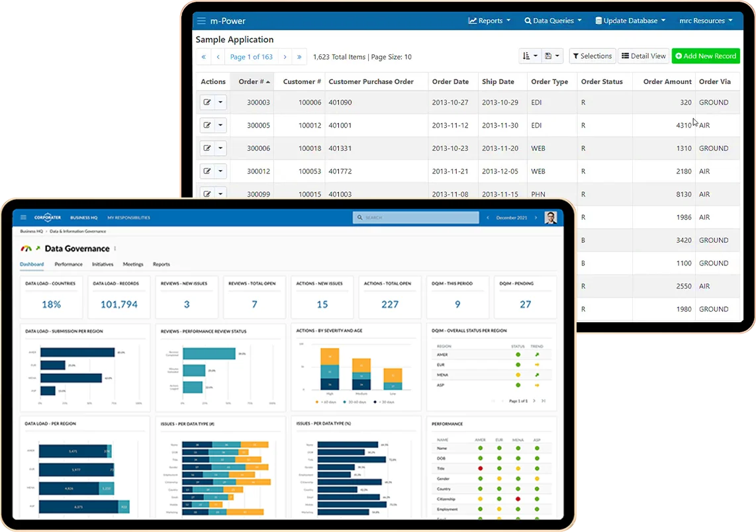Go to next month after December 2021
The height and width of the screenshot is (532, 756).
coord(536,217)
